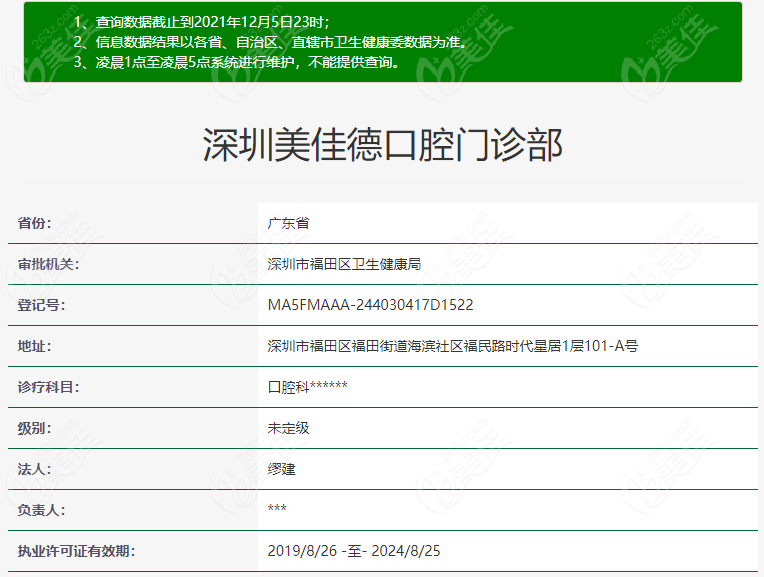Select the value 未定级

pyautogui.click(x=289, y=428)
